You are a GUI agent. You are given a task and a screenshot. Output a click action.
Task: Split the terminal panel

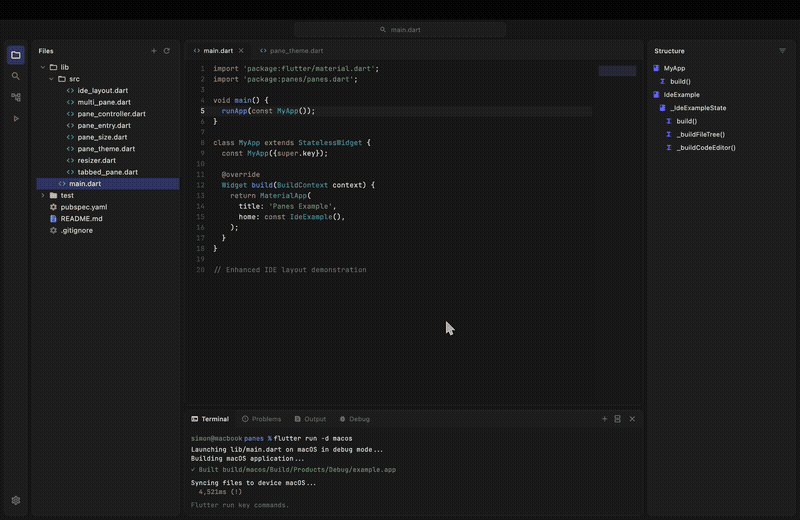click(617, 419)
